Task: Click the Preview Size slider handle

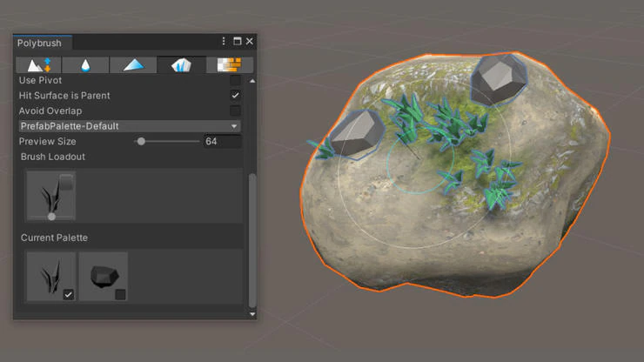Action: click(x=141, y=141)
